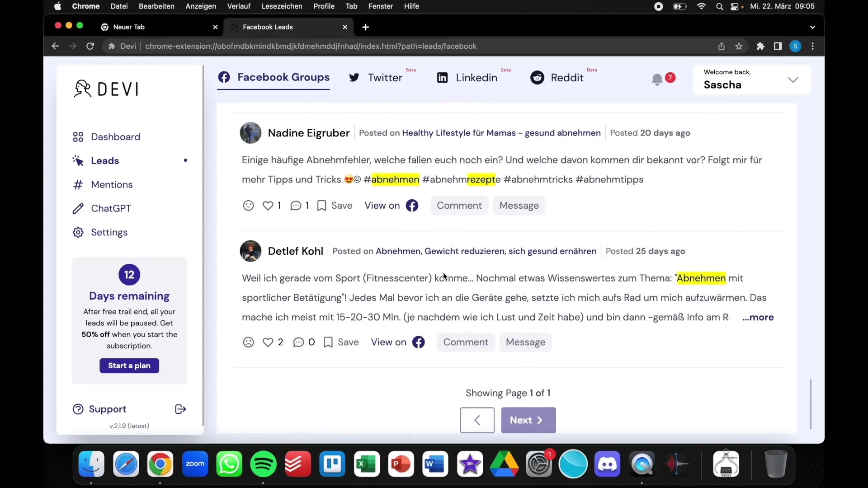Click Next page button

pos(528,420)
